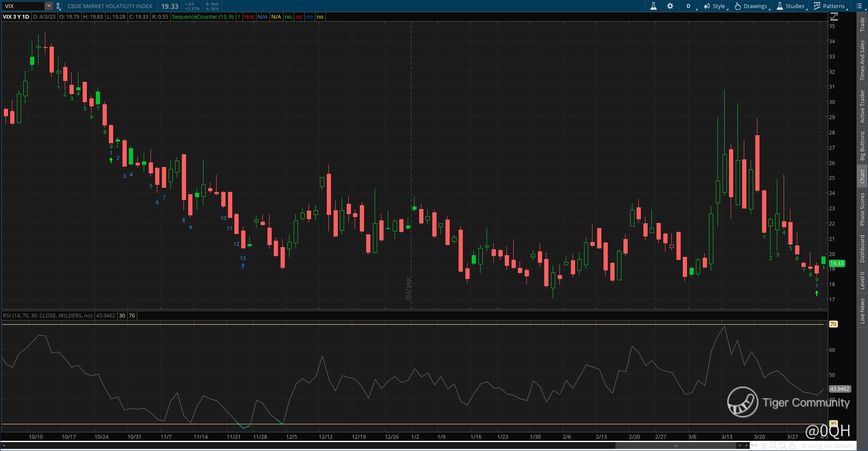Click the bottom bar pointer hand icon
The image size is (868, 451).
[x=792, y=445]
